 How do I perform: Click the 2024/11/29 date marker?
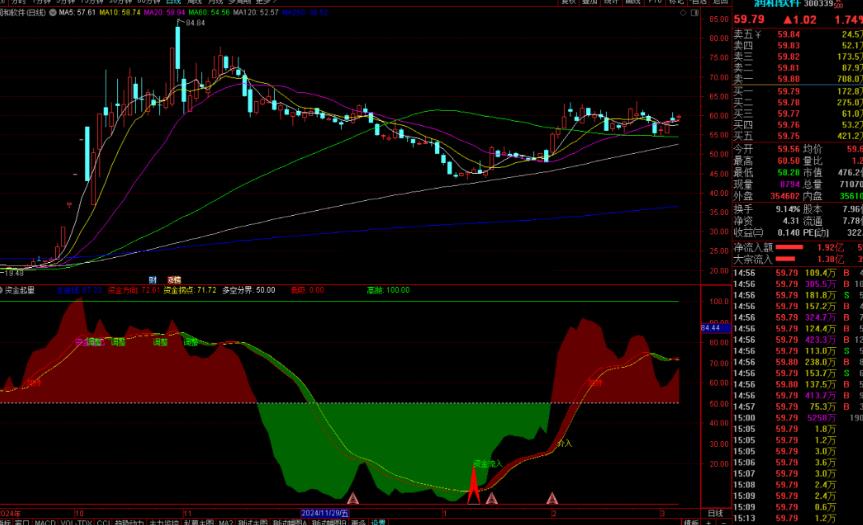[325, 513]
